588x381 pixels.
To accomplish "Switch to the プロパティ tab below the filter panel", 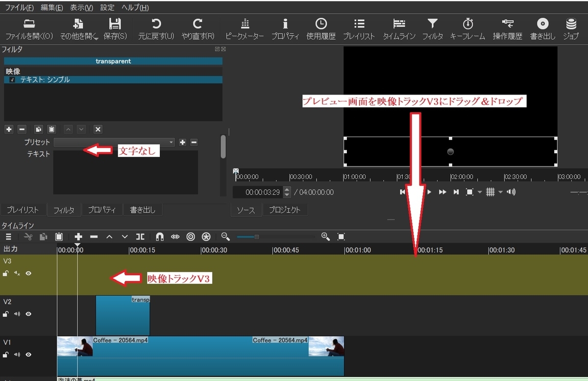I will (102, 210).
